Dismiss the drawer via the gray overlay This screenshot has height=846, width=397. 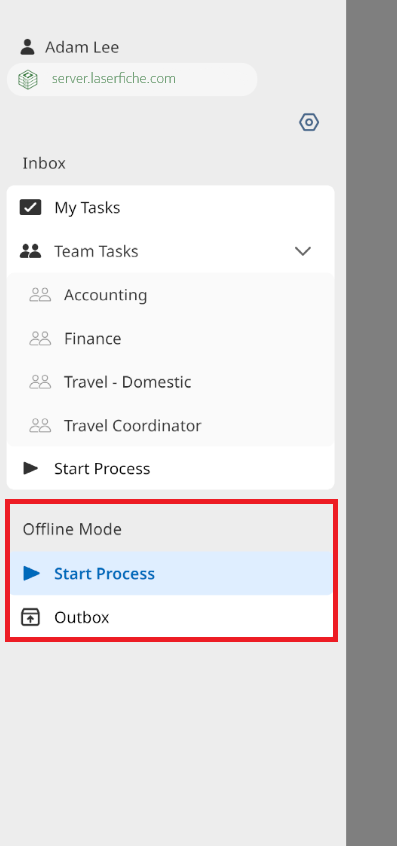point(371,423)
